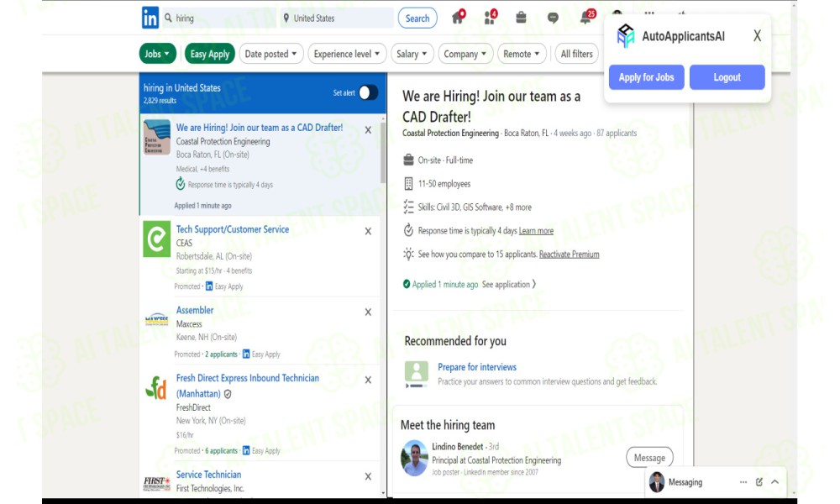The image size is (840, 504).
Task: Open Fresh Direct Express Inbound Technician job
Action: click(x=248, y=386)
